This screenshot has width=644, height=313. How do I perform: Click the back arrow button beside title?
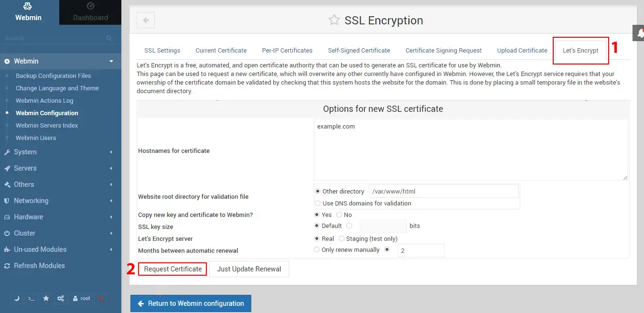coord(146,21)
